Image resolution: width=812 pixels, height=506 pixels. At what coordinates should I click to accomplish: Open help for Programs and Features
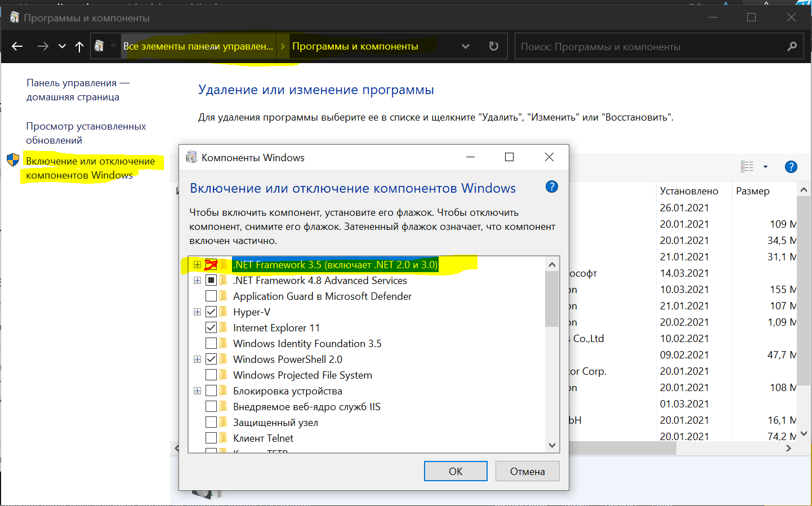[x=791, y=167]
